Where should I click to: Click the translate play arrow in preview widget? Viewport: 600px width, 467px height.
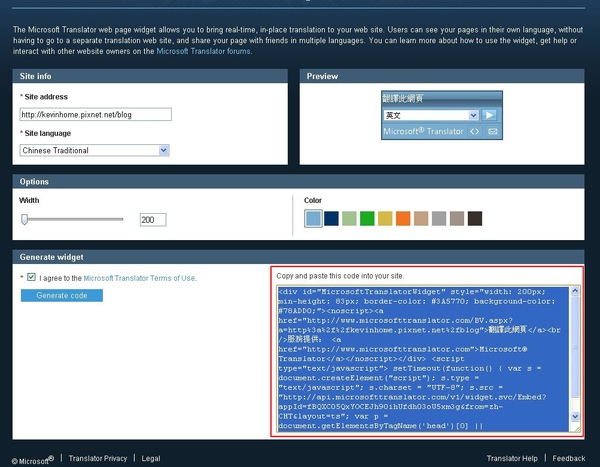[x=489, y=115]
